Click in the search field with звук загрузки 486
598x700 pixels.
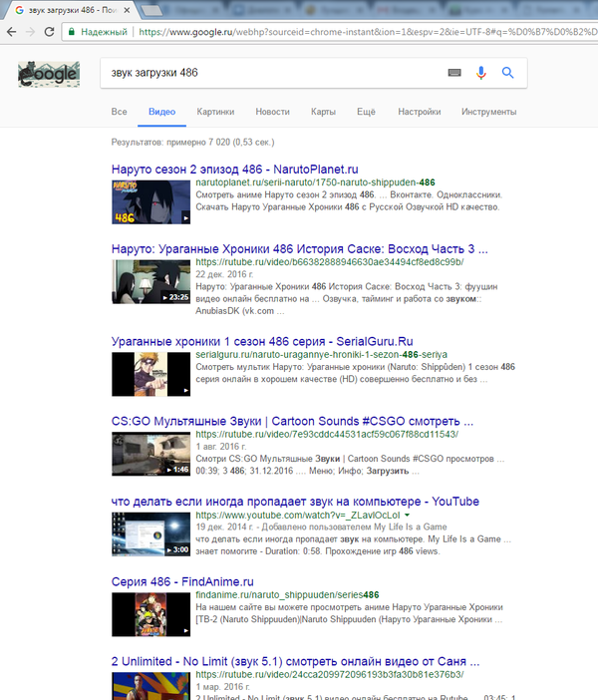[269, 73]
